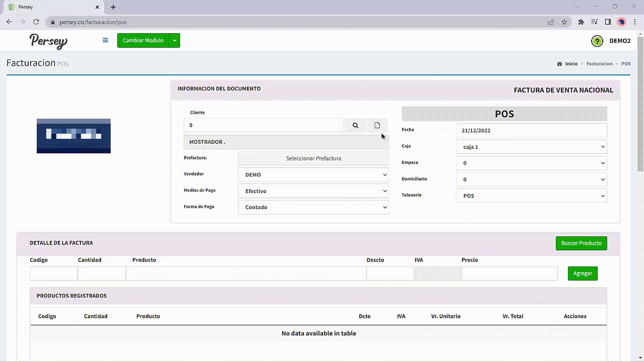Reload the page with browser refresh icon
Screen dimensions: 644x362
(36, 22)
